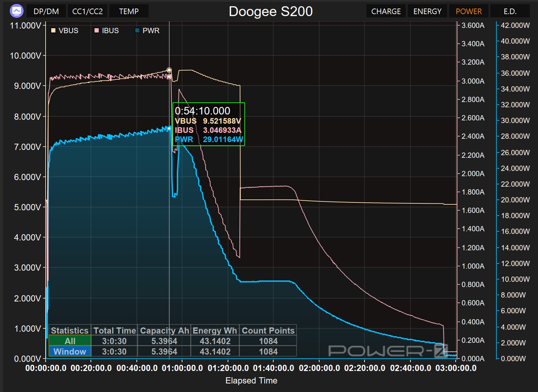Click the IBUS cursor marker on the chart
Screen dimensions: 538x392
point(169,77)
